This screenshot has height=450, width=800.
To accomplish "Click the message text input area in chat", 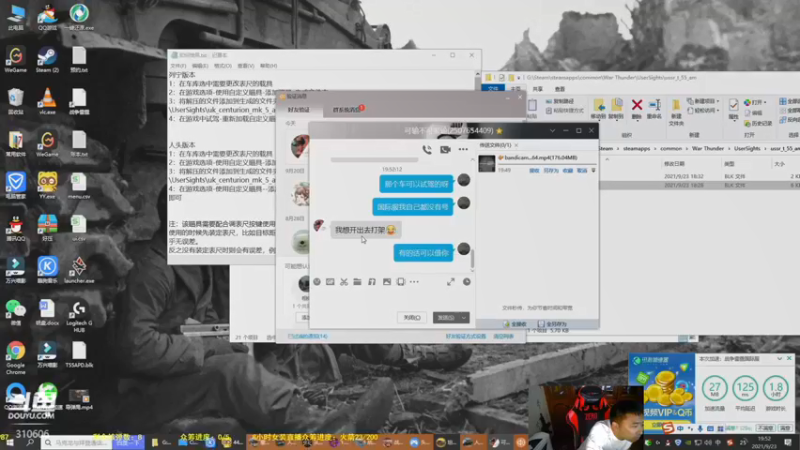I will [392, 298].
